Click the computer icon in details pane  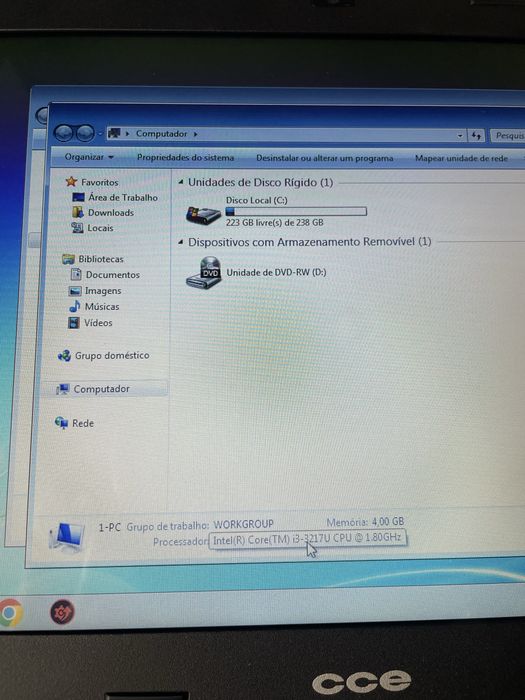[x=67, y=537]
